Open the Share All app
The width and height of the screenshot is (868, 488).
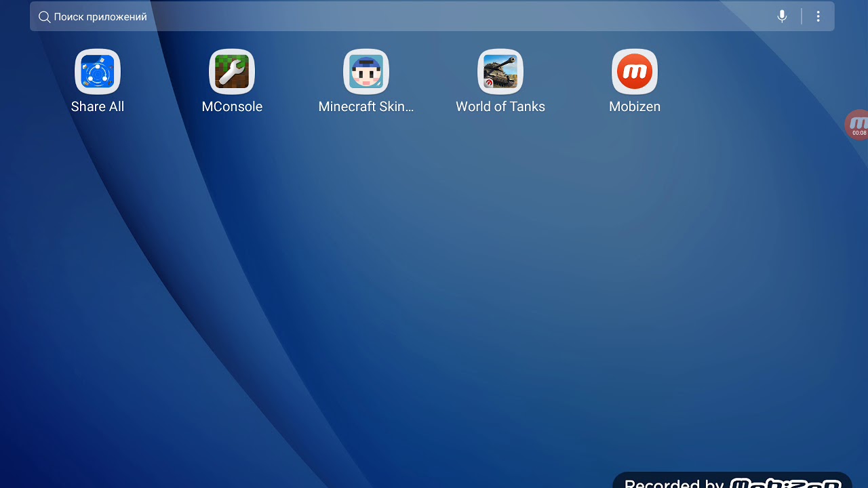click(x=98, y=71)
